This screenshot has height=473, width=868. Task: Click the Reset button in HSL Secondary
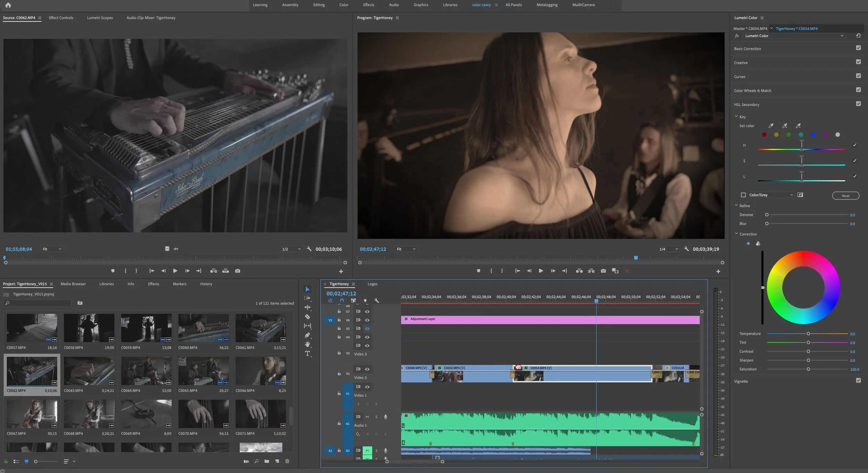[x=845, y=196]
